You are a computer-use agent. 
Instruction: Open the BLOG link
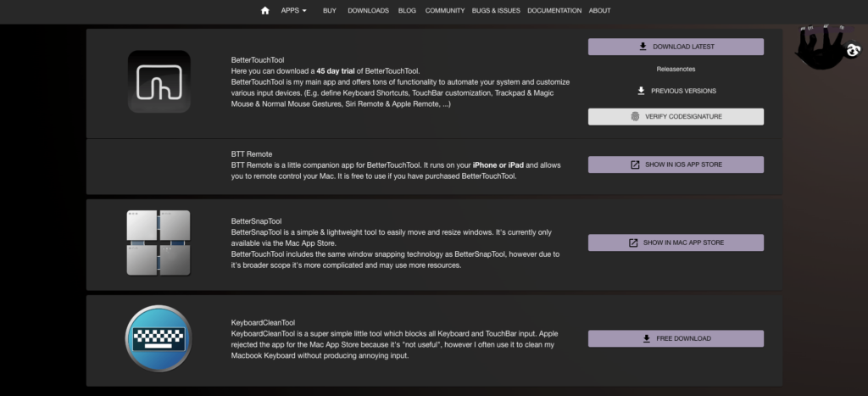click(407, 10)
